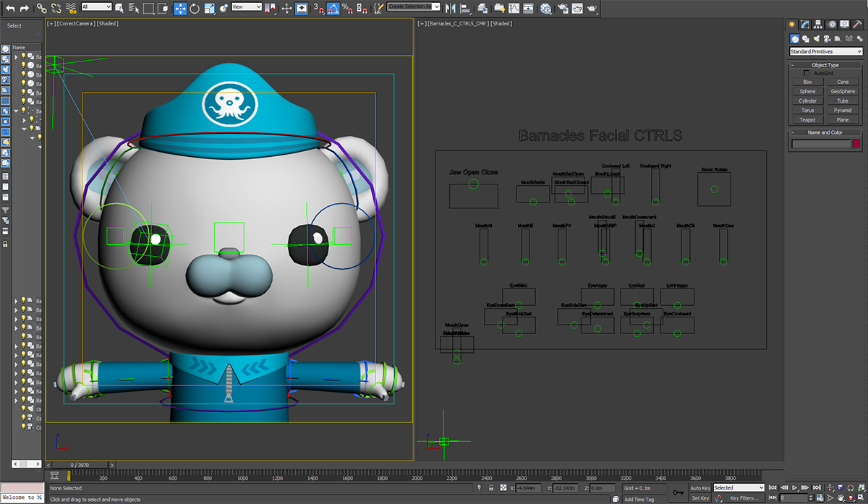Activate the Select and Move tool

(x=180, y=9)
